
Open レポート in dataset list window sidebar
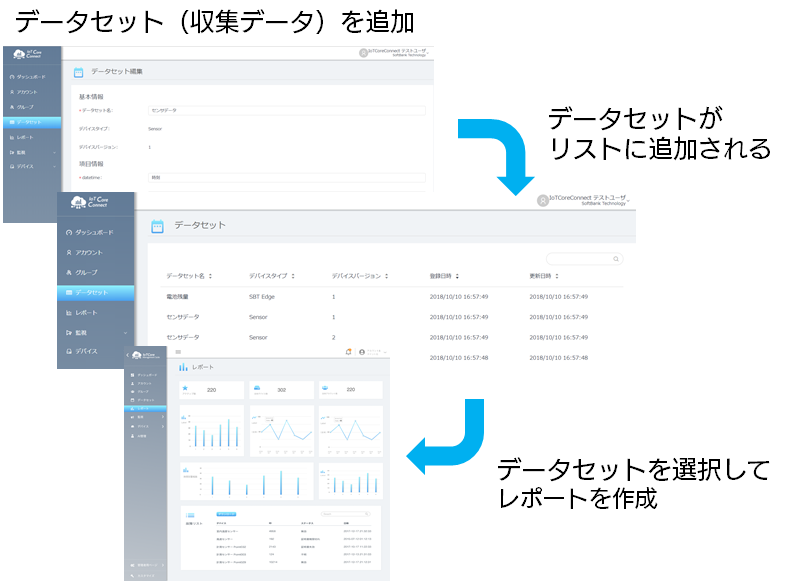82,313
